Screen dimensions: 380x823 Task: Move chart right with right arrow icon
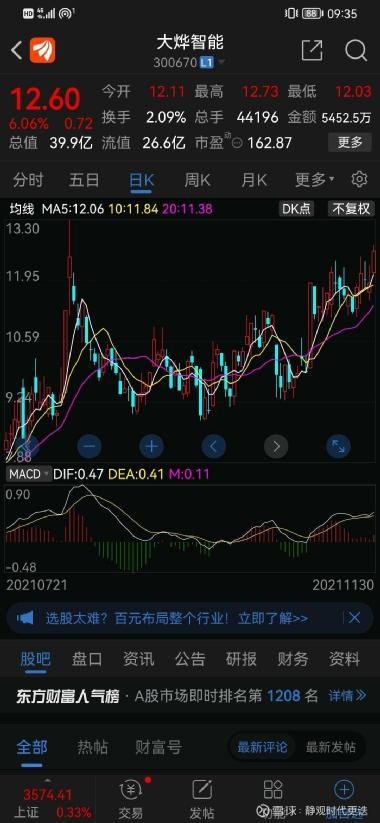(x=276, y=447)
